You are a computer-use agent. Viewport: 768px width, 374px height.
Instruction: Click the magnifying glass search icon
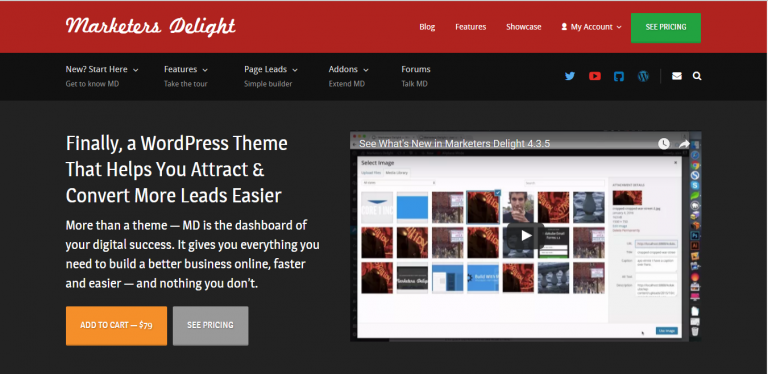[x=697, y=76]
